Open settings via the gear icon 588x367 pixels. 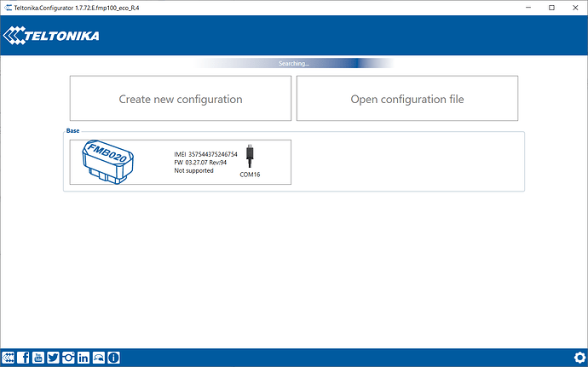coord(579,358)
